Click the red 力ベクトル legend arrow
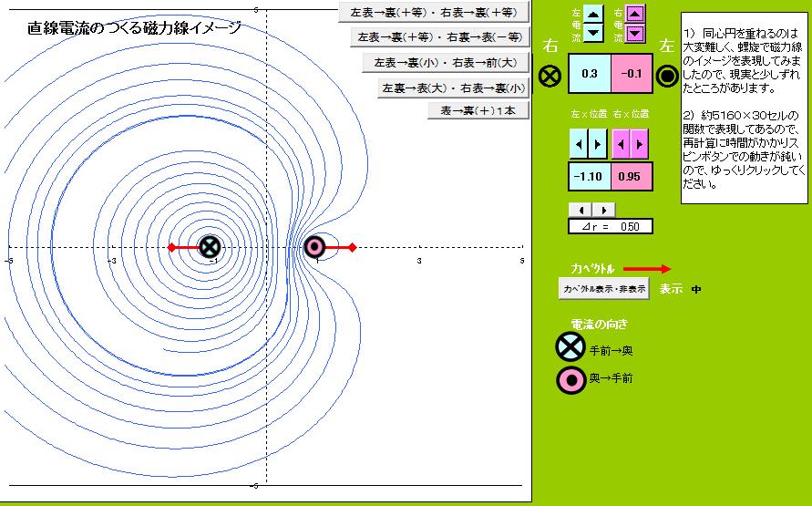Image resolution: width=812 pixels, height=506 pixels. coord(647,269)
